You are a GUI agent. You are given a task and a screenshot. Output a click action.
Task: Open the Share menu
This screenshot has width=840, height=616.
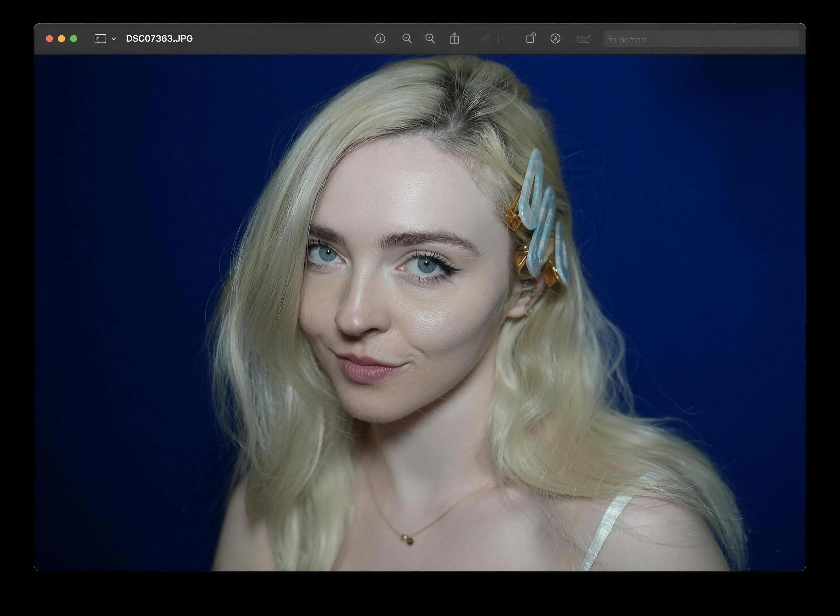point(454,38)
